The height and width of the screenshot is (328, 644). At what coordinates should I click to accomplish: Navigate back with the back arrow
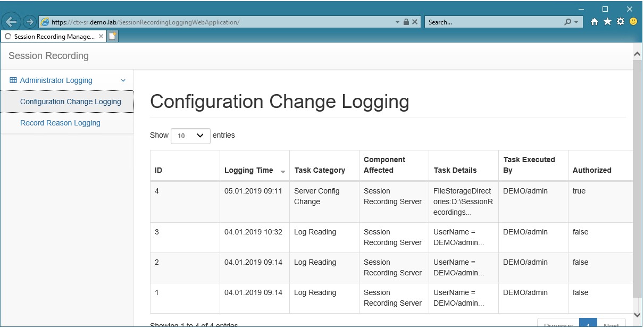[11, 21]
